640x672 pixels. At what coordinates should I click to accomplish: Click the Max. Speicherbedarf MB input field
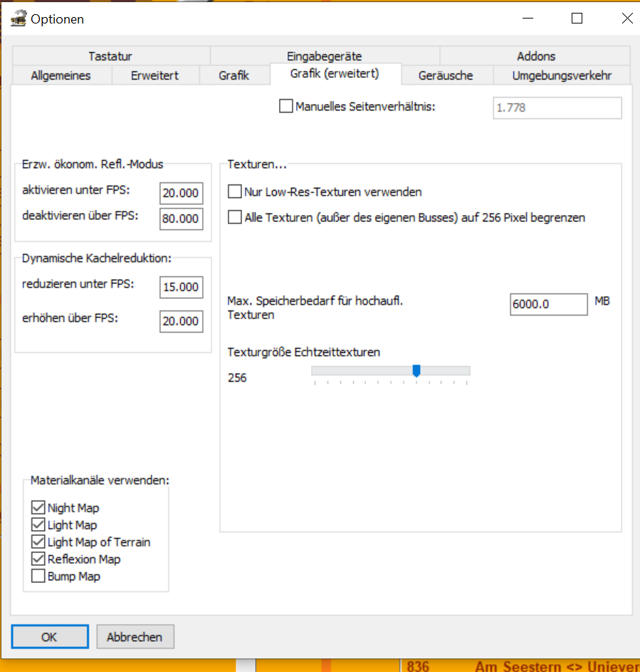548,304
